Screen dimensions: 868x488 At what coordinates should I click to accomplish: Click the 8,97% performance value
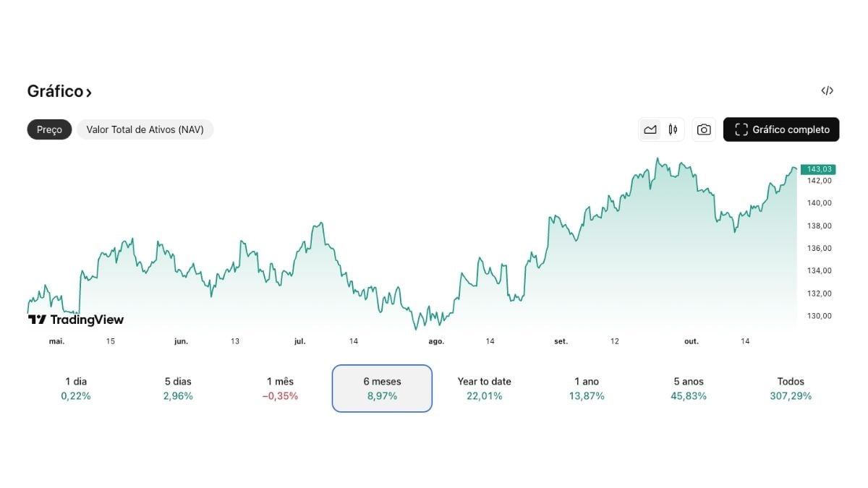(382, 395)
